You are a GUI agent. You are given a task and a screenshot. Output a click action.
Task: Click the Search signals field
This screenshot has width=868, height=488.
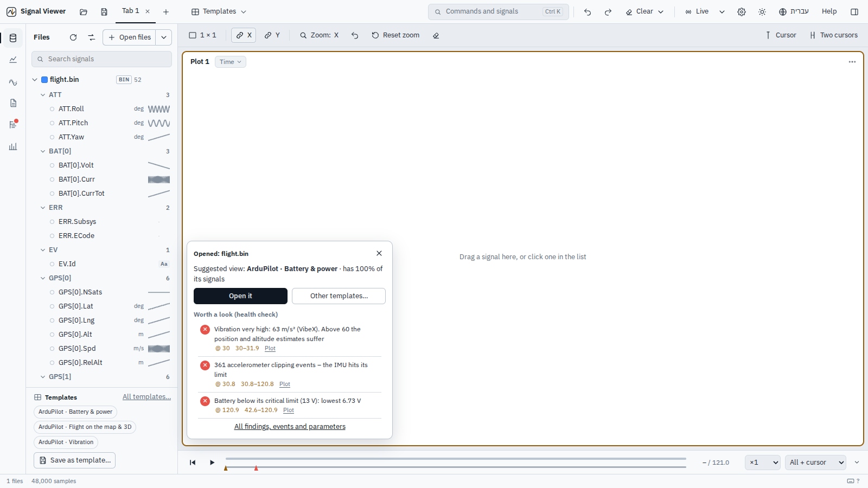pyautogui.click(x=101, y=59)
